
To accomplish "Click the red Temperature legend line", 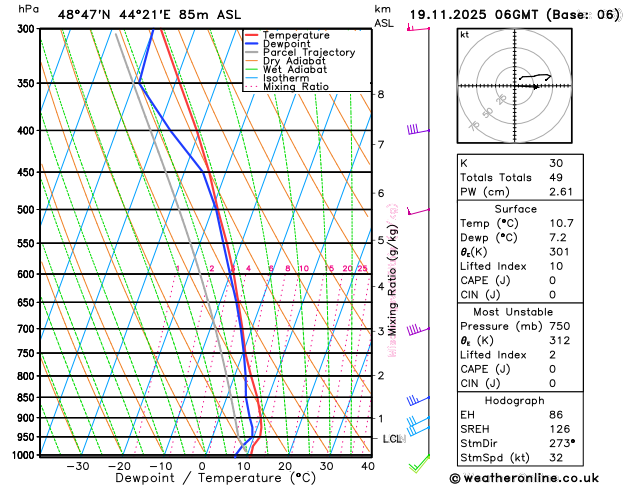I will click(x=251, y=35).
